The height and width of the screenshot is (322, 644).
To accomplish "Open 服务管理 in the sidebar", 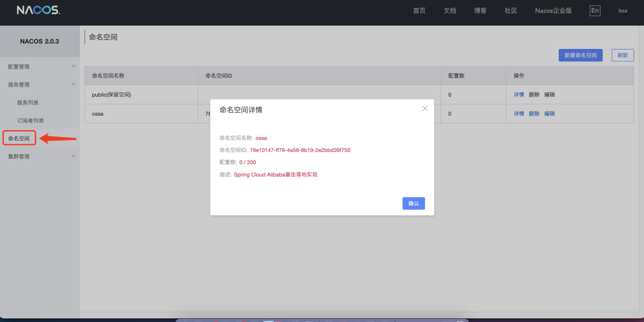I will coord(19,85).
